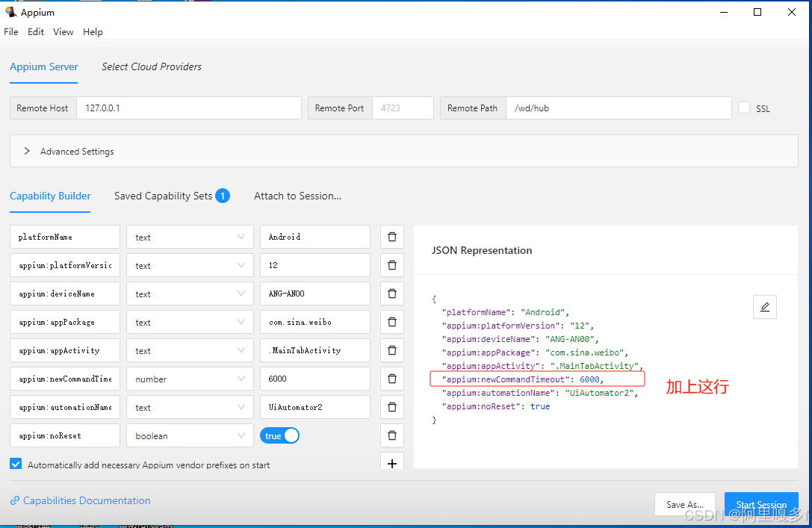Click the "appium:automationName" JSON line

pos(540,393)
